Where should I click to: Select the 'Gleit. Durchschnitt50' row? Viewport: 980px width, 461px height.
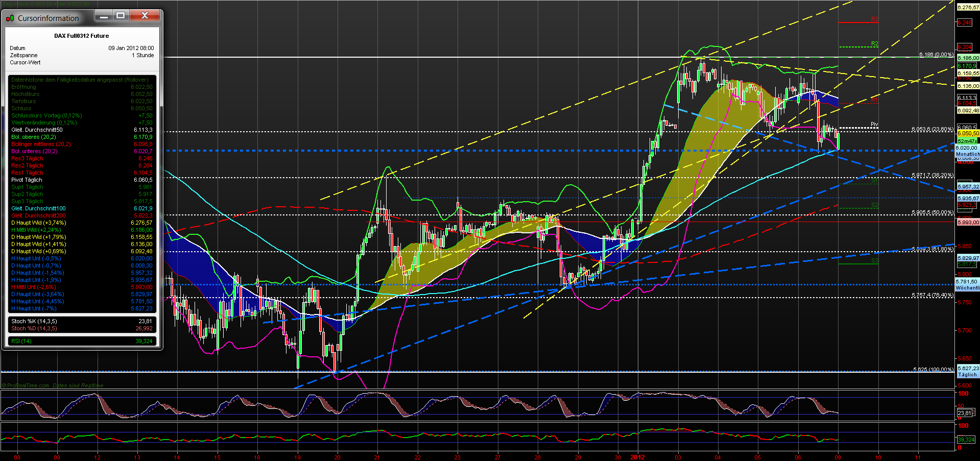[x=37, y=130]
